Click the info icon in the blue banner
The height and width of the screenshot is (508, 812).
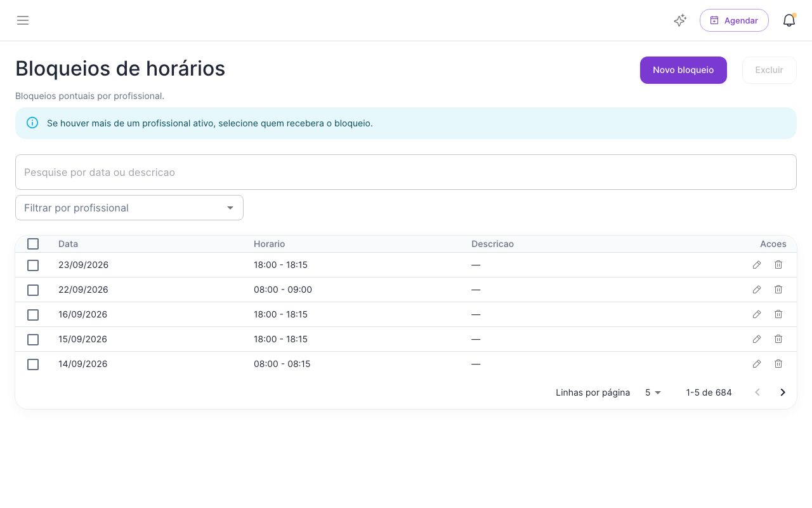pyautogui.click(x=32, y=123)
